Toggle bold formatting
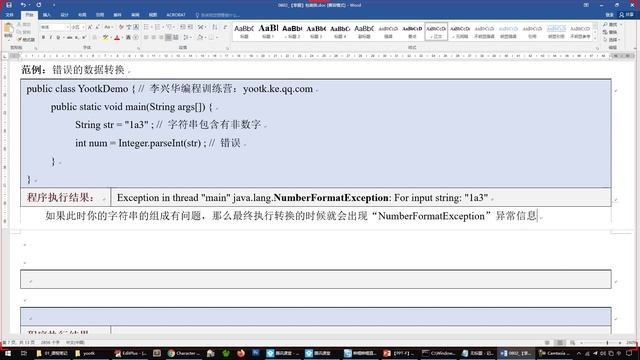 coord(43,38)
